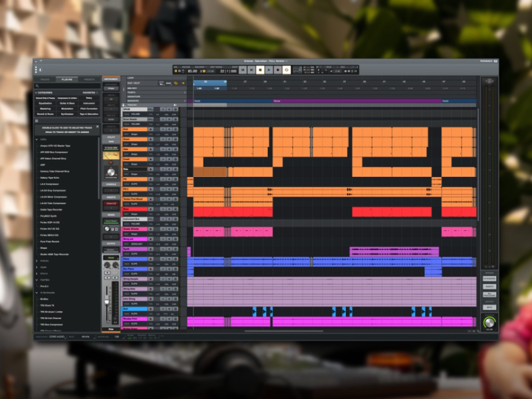The width and height of the screenshot is (532, 399).
Task: Select the Plug-Ins browser tab
Action: tap(67, 79)
